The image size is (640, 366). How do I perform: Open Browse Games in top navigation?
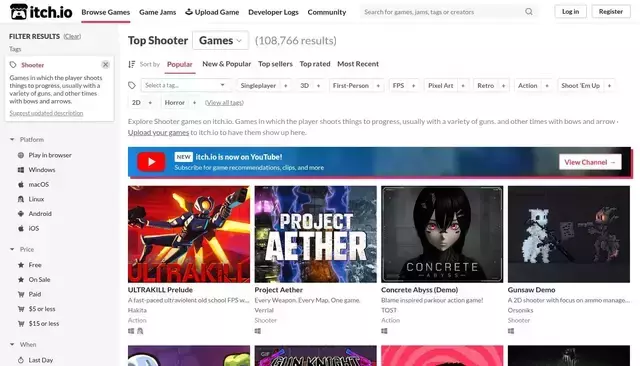coord(106,12)
